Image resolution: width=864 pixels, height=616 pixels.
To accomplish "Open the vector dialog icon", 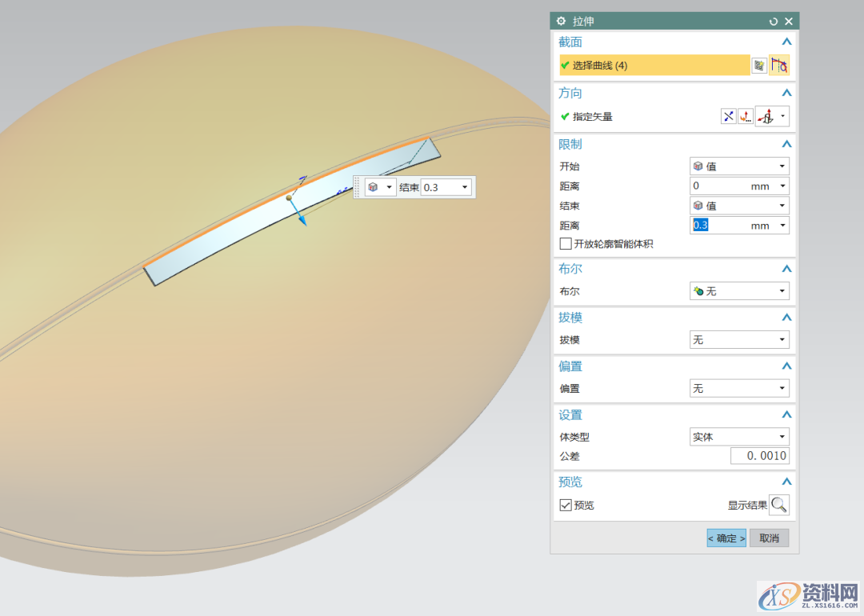I will [x=745, y=117].
